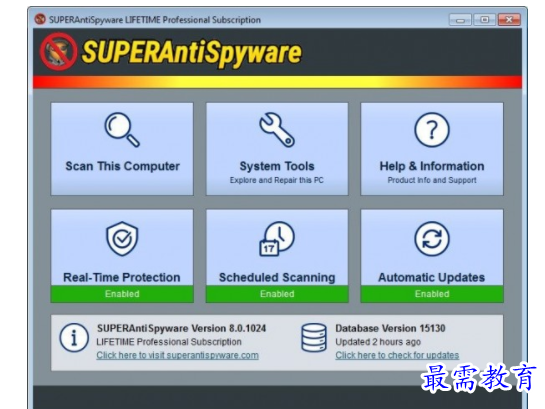Open System Tools tile title
Viewport: 545px width, 409px height.
277,166
